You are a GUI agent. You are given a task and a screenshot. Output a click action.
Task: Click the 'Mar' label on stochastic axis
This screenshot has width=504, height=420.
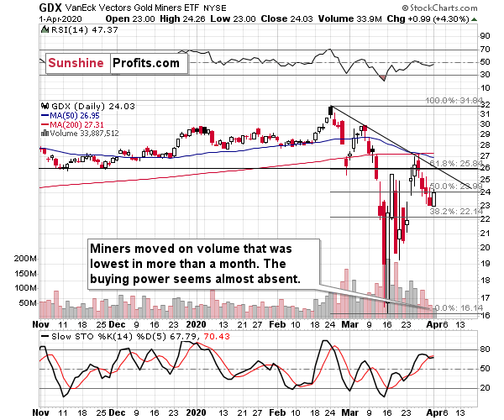pyautogui.click(x=349, y=412)
